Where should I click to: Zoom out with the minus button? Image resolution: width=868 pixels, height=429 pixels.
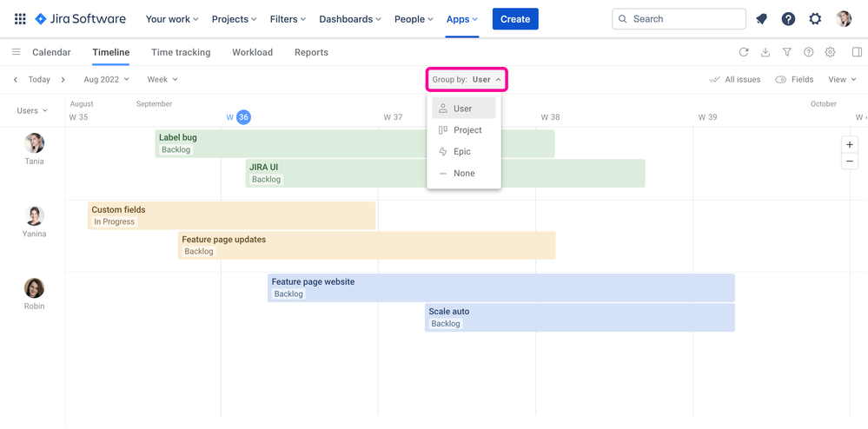pos(850,161)
